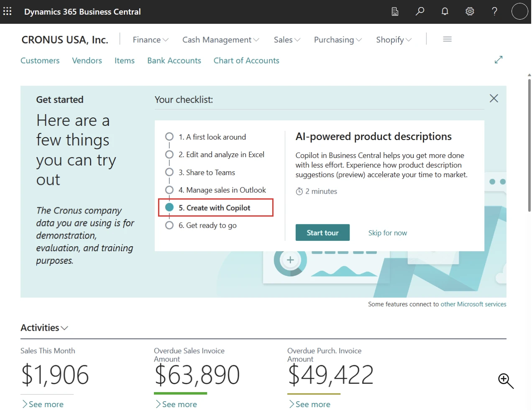Expand the Sales menu
532x418 pixels.
pos(287,40)
